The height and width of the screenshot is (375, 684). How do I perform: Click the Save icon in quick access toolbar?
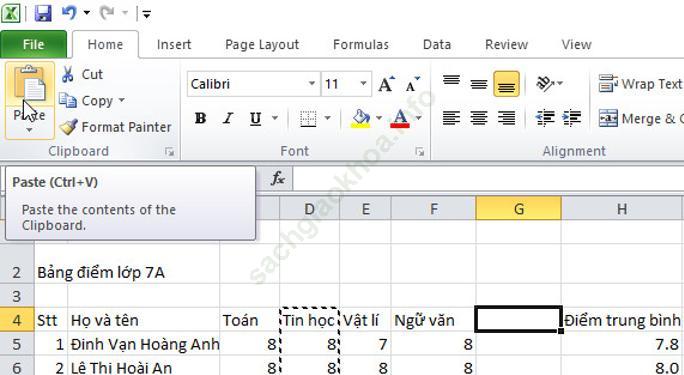pos(43,13)
